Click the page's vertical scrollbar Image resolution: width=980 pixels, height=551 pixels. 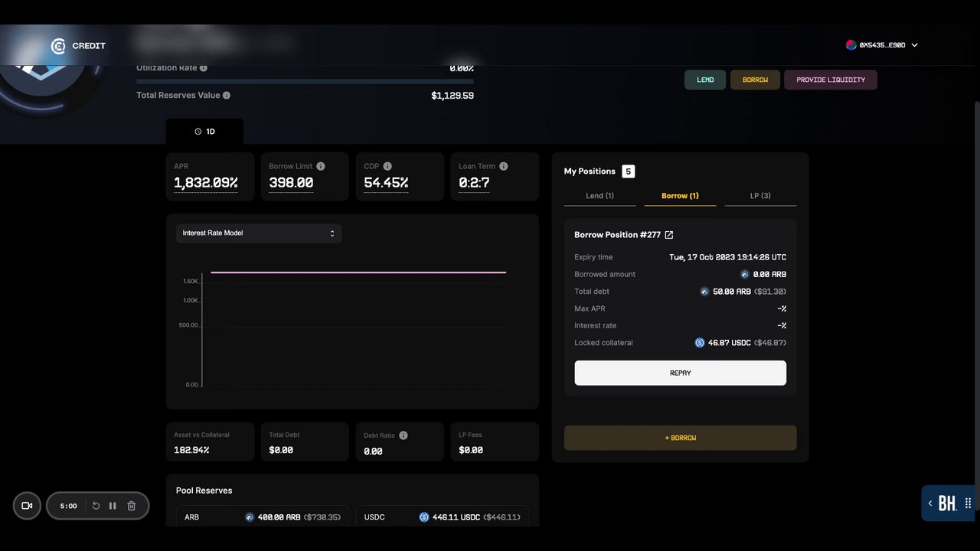click(975, 306)
